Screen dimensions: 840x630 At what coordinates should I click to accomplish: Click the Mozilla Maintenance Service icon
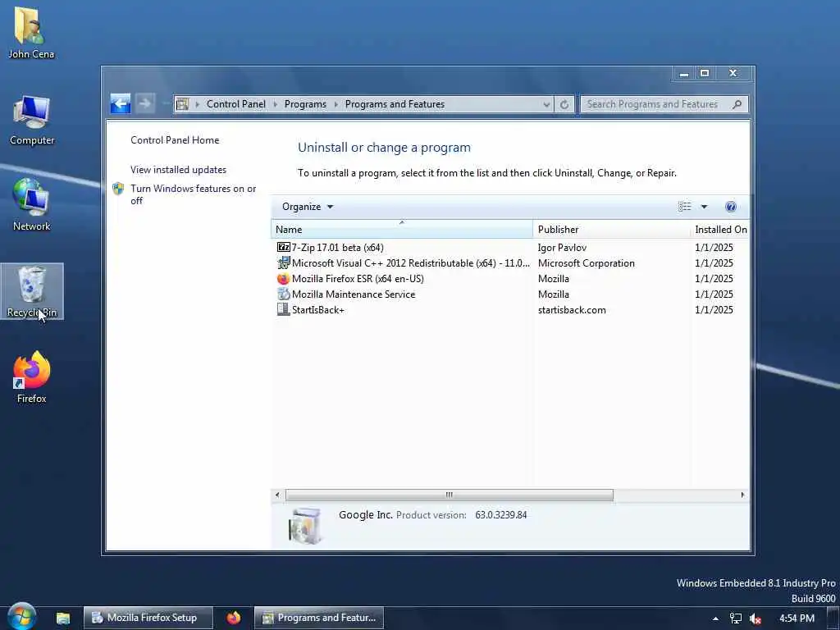(x=283, y=294)
